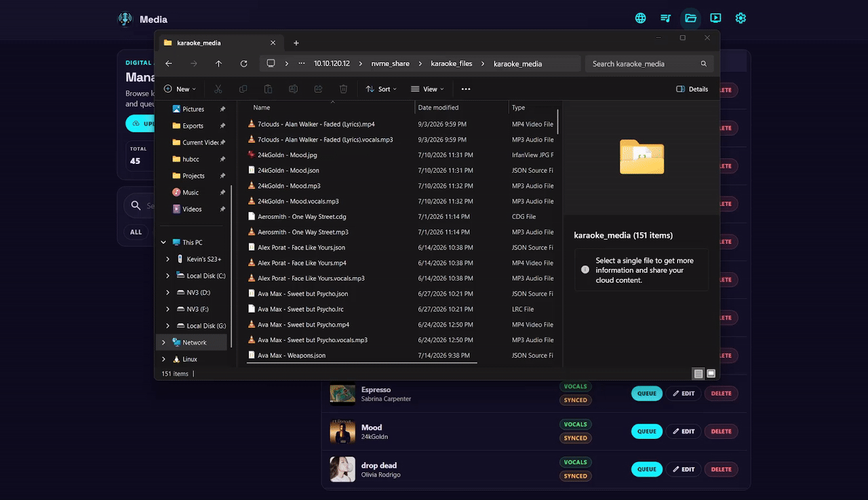This screenshot has width=868, height=500.
Task: Collapse the This PC tree node
Action: tap(163, 243)
